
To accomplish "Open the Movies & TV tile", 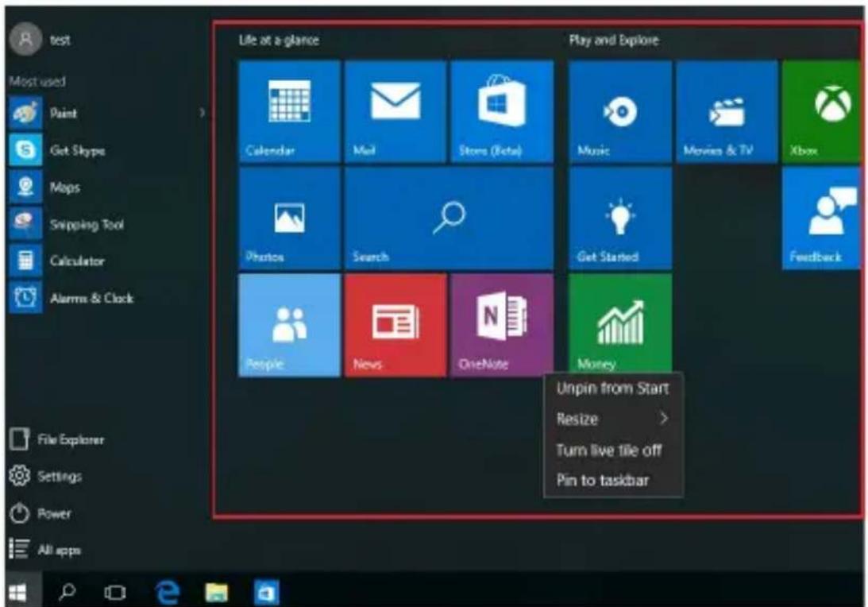I will pyautogui.click(x=727, y=111).
